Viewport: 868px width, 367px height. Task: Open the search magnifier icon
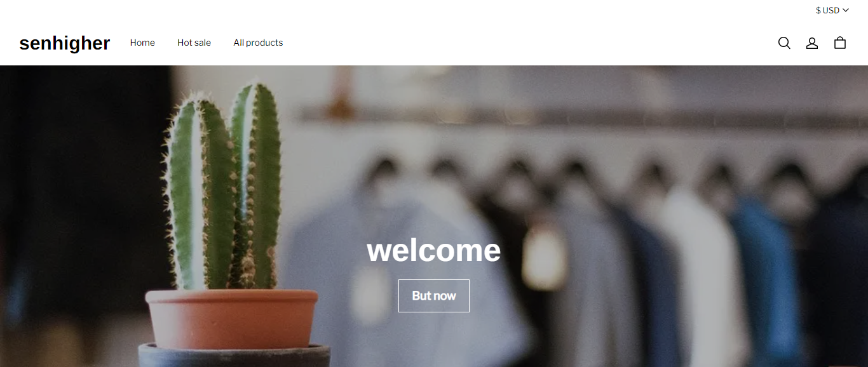click(784, 43)
